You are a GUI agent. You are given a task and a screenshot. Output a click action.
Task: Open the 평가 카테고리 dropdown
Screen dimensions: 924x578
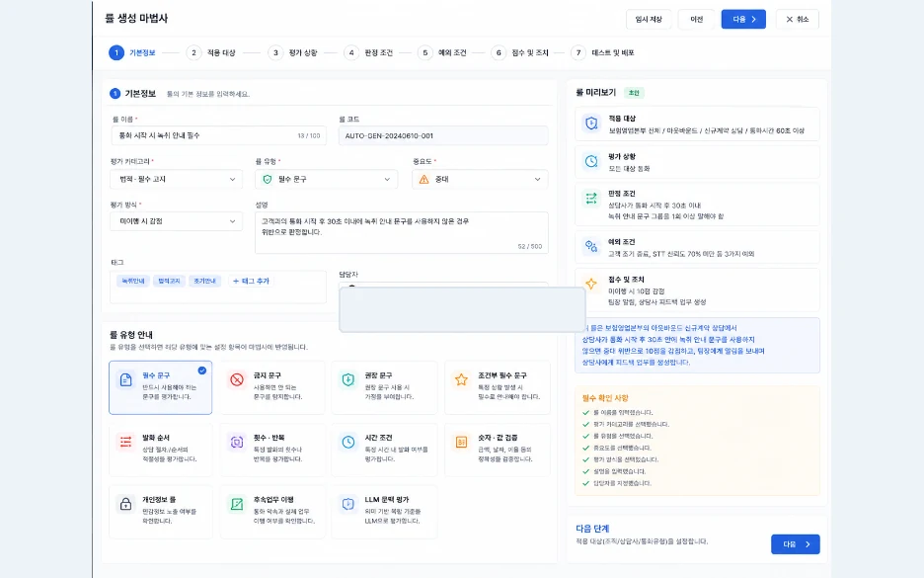coord(176,179)
